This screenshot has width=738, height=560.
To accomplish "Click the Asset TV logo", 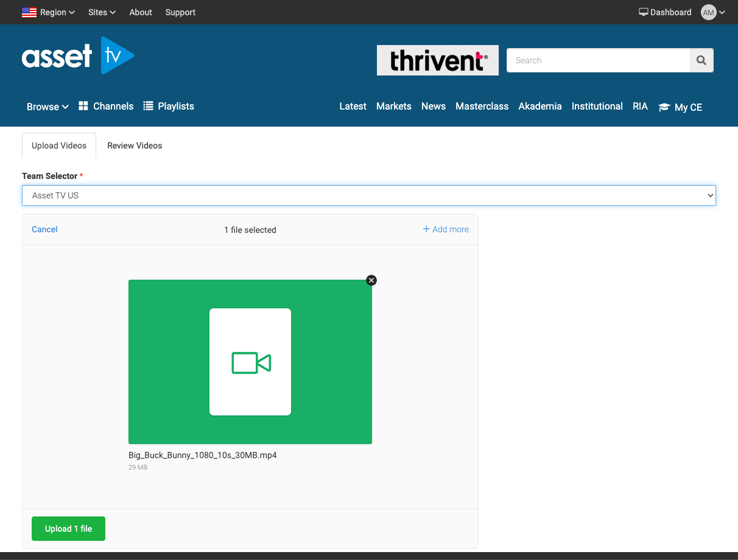I will click(78, 56).
